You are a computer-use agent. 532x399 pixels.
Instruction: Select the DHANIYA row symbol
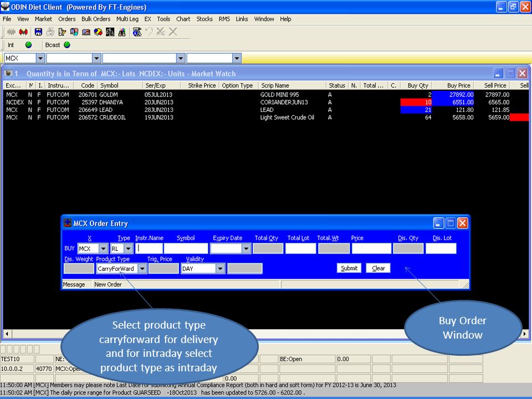pos(111,102)
